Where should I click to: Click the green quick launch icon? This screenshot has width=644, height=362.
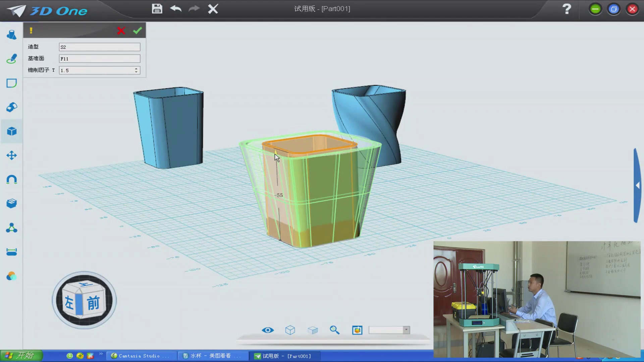tap(70, 356)
